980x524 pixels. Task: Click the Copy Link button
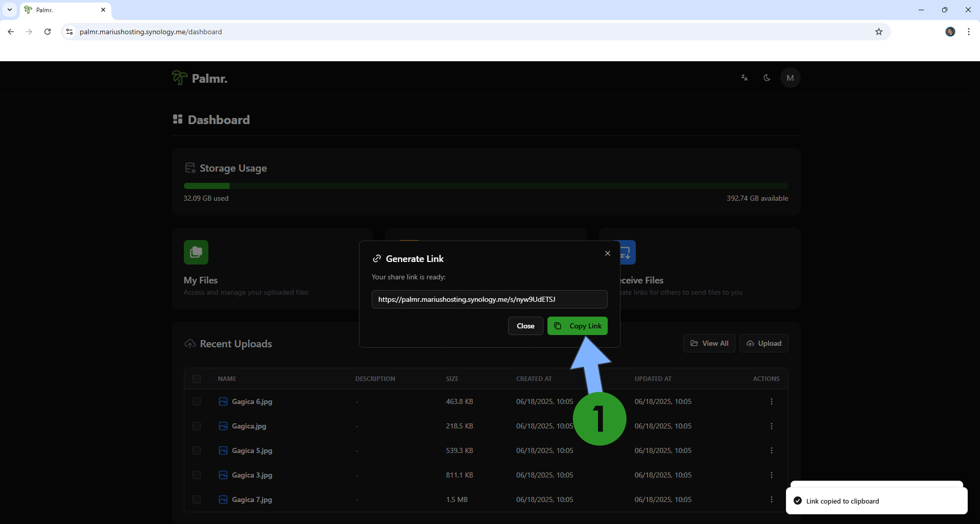[x=578, y=326]
